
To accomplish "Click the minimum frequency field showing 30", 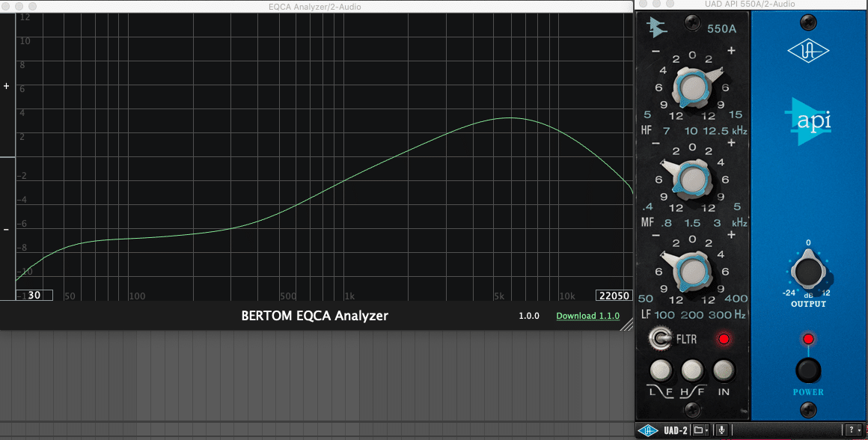I will (x=34, y=295).
